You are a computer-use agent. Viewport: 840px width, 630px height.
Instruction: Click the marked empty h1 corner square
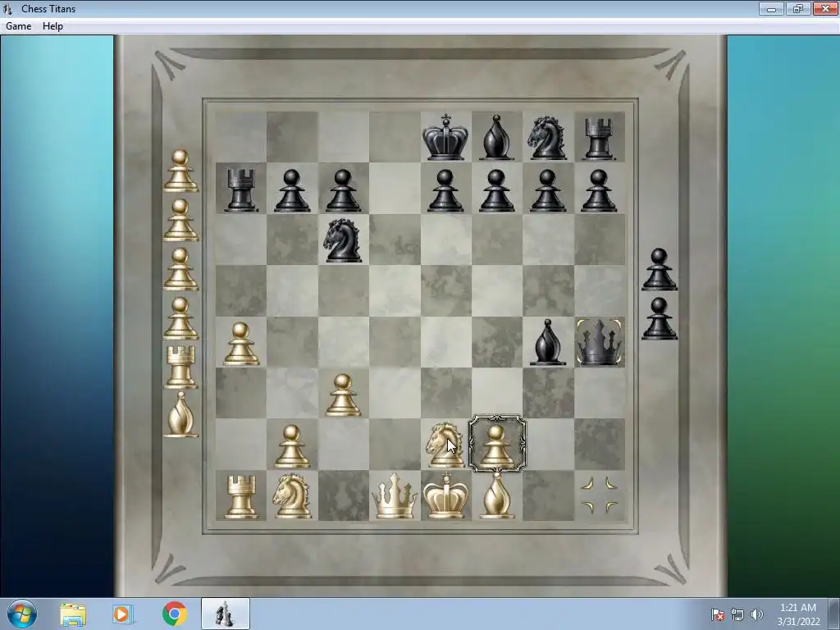pyautogui.click(x=600, y=495)
